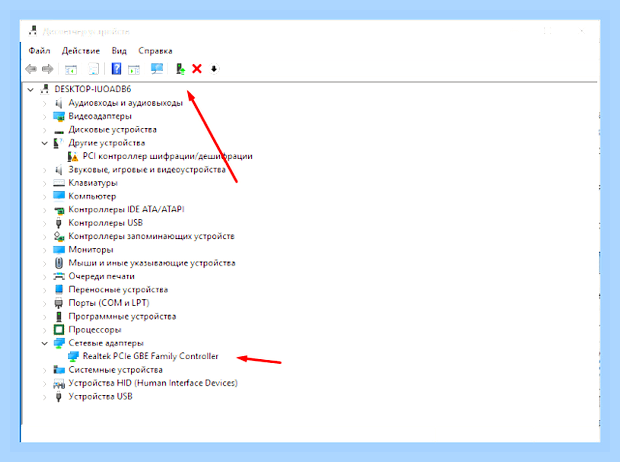Viewport: 620px width, 462px height.
Task: Click the mouse icon beside Мыши
Action: [x=59, y=263]
